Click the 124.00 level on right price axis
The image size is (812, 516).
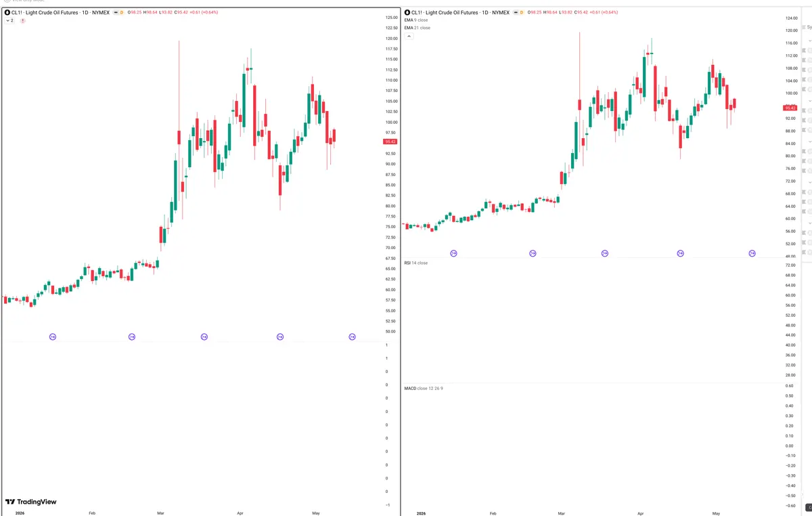coord(790,18)
